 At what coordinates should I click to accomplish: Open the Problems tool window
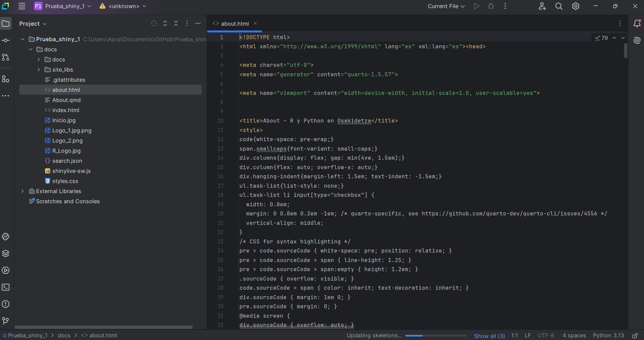pos(6,304)
